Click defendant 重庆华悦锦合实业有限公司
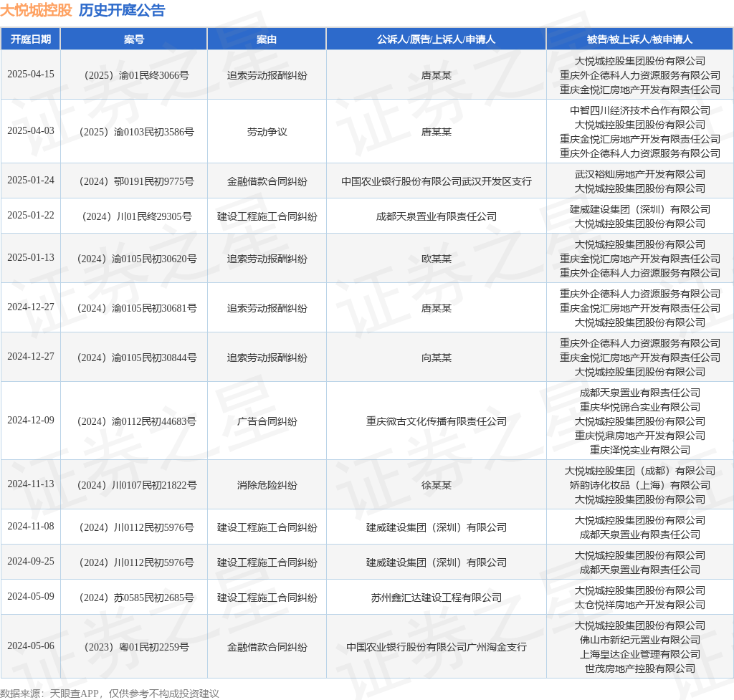The width and height of the screenshot is (734, 700). pyautogui.click(x=640, y=407)
